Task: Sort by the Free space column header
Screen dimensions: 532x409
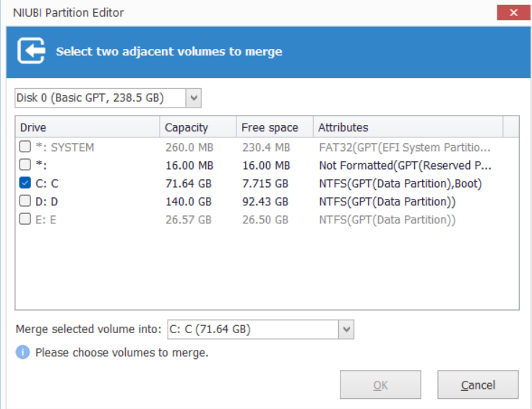Action: coord(275,127)
